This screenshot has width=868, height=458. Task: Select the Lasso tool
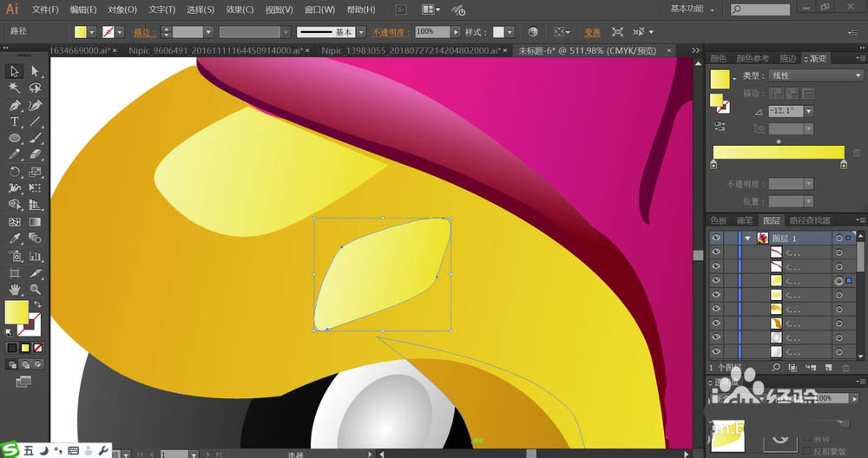[x=35, y=88]
